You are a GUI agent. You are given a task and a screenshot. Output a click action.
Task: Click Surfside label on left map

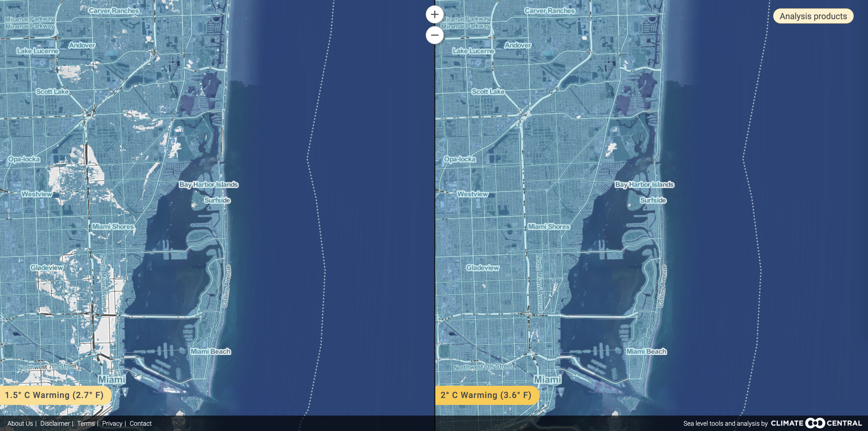(x=217, y=200)
